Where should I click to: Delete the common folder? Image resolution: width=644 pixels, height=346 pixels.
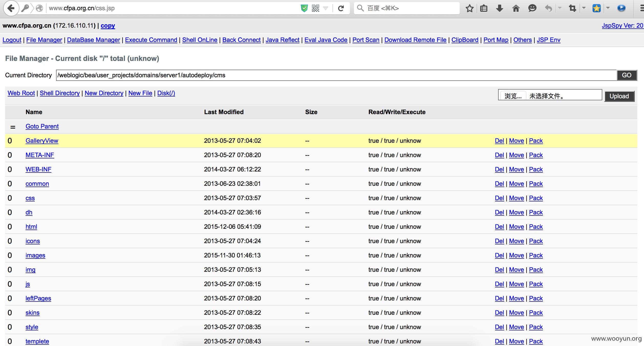coord(499,184)
